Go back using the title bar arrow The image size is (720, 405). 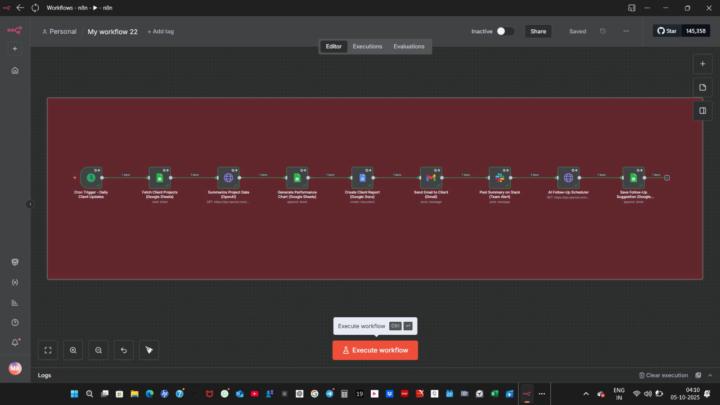pyautogui.click(x=20, y=8)
